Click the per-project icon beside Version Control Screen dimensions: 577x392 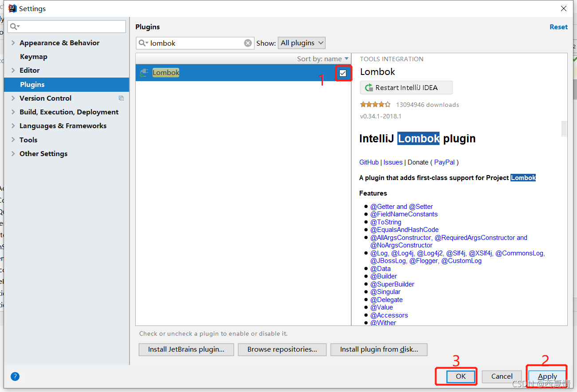point(121,98)
